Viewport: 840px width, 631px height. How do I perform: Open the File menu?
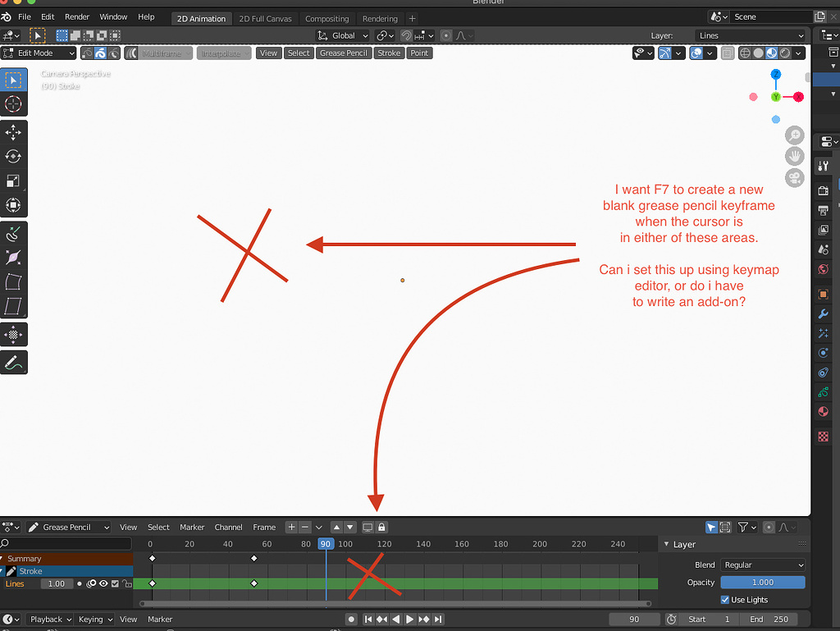25,16
